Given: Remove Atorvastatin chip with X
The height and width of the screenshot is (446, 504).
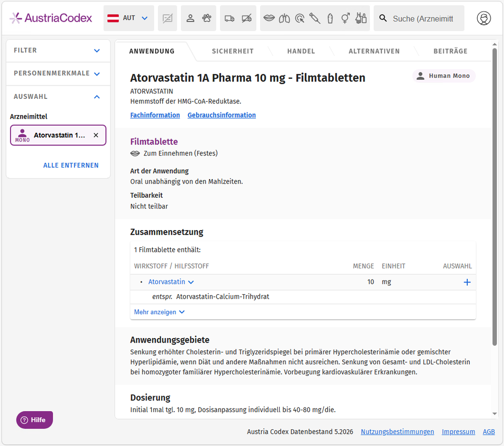Looking at the screenshot, I should [x=96, y=135].
